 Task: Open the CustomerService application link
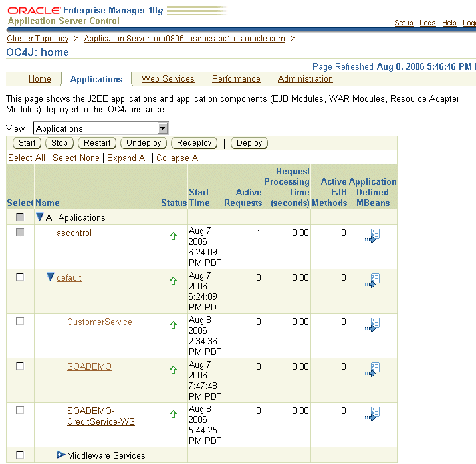pos(100,322)
